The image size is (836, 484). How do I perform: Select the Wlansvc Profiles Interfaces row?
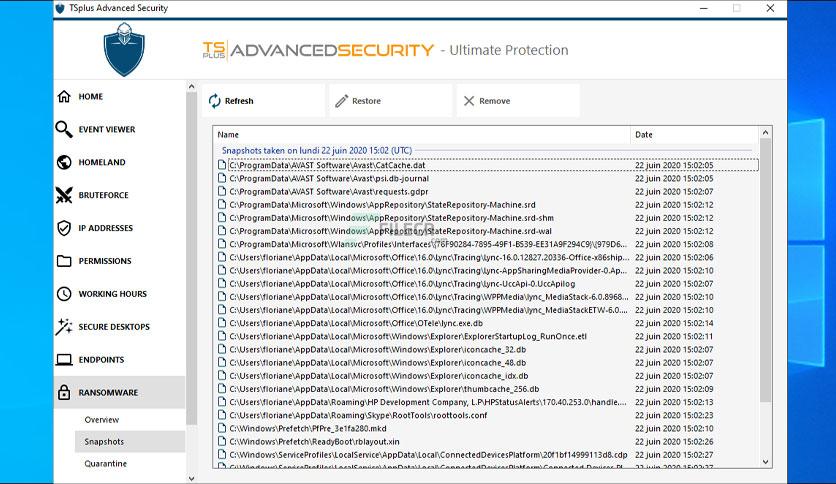click(428, 244)
